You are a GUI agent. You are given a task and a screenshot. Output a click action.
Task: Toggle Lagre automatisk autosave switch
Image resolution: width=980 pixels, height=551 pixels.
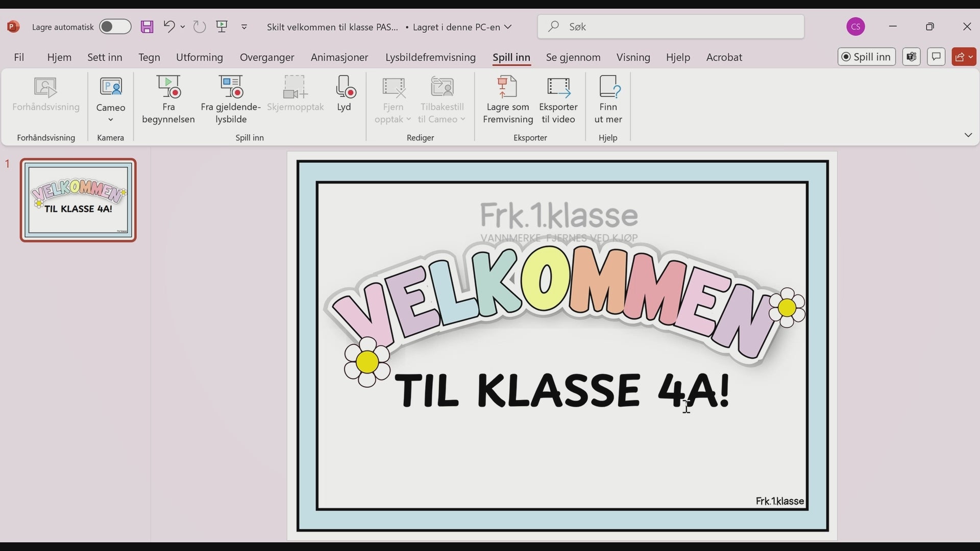tap(115, 27)
